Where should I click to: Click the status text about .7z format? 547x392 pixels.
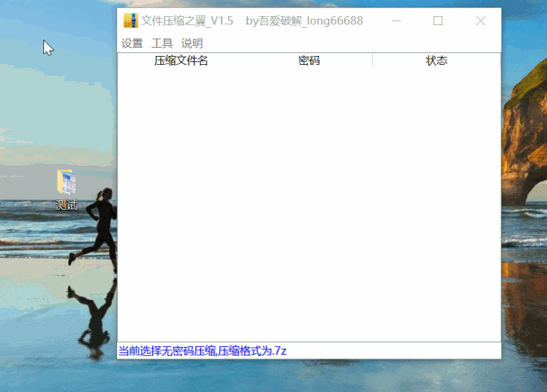coord(203,351)
